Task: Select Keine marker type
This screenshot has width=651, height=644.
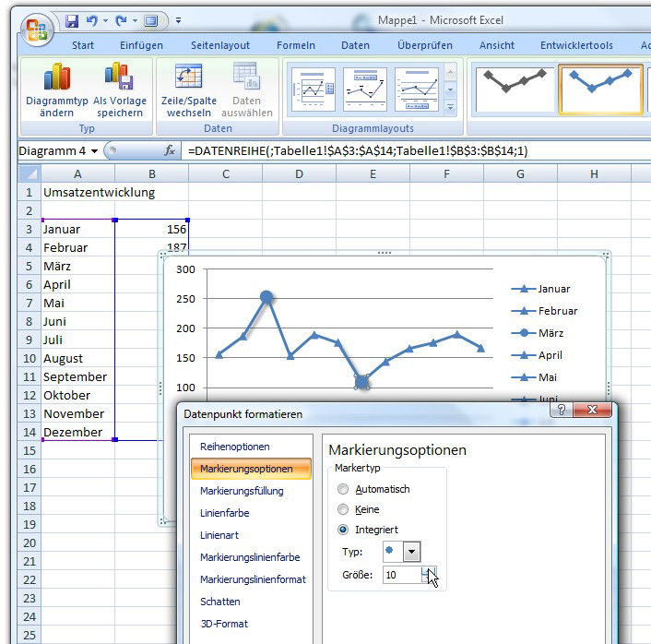Action: (x=343, y=509)
